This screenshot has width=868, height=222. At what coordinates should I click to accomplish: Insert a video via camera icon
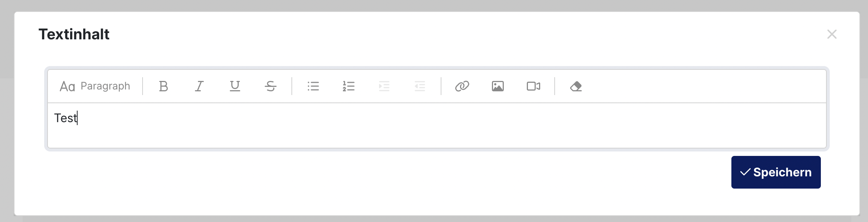533,86
